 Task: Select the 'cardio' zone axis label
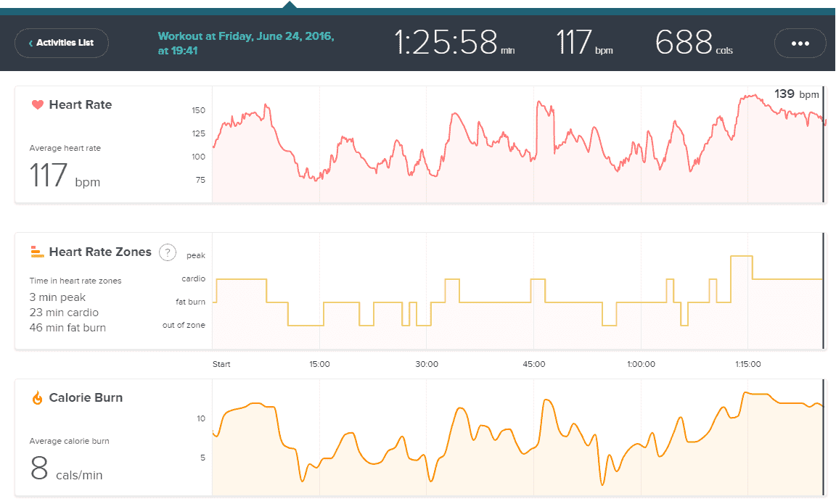click(193, 278)
